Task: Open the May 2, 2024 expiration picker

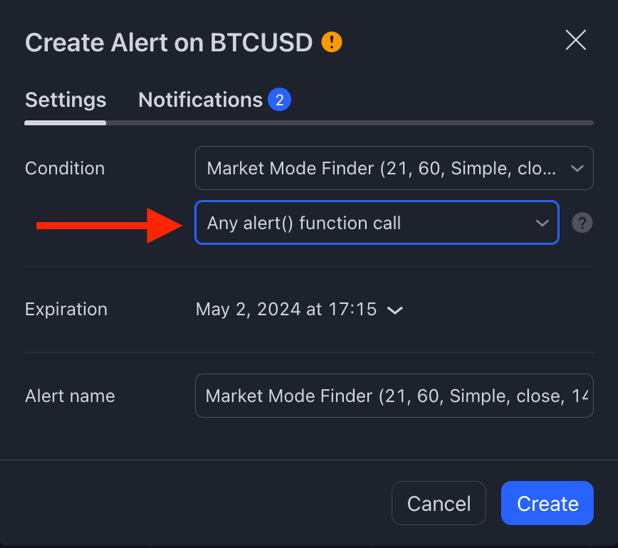Action: coord(300,309)
